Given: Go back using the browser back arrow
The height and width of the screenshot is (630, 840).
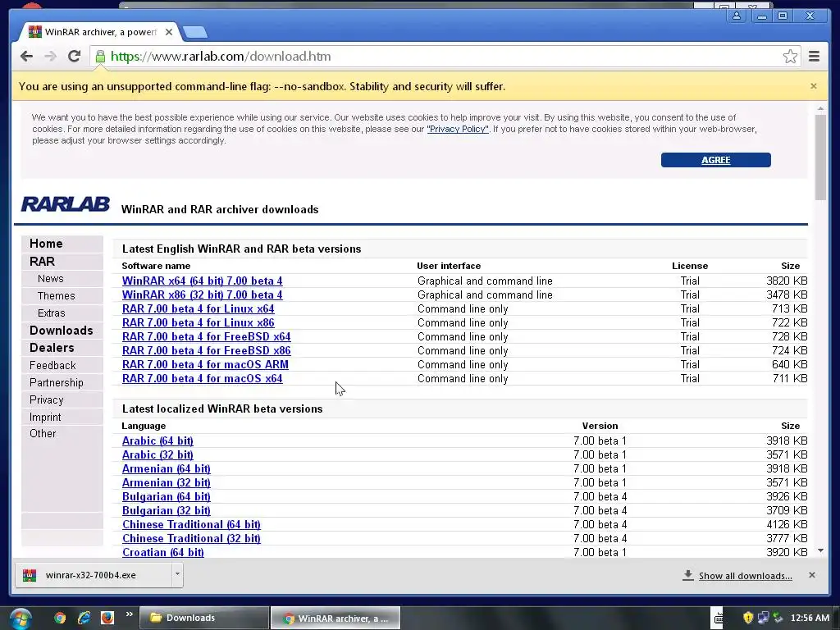Looking at the screenshot, I should [x=26, y=57].
